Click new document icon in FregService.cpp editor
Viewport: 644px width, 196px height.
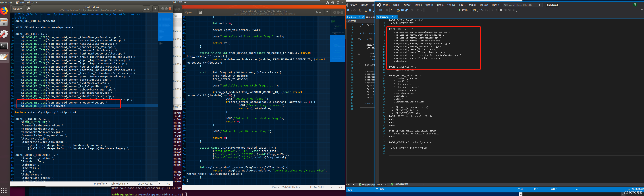200,12
